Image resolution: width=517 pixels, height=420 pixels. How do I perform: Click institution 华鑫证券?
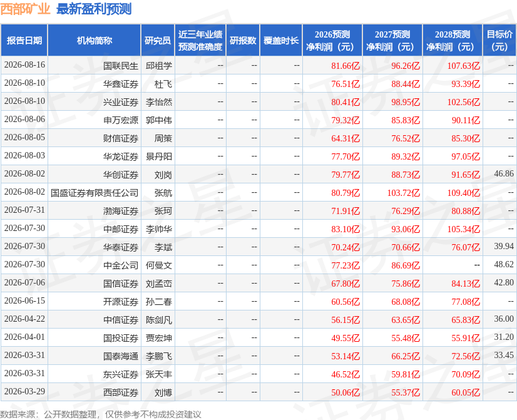coord(121,84)
